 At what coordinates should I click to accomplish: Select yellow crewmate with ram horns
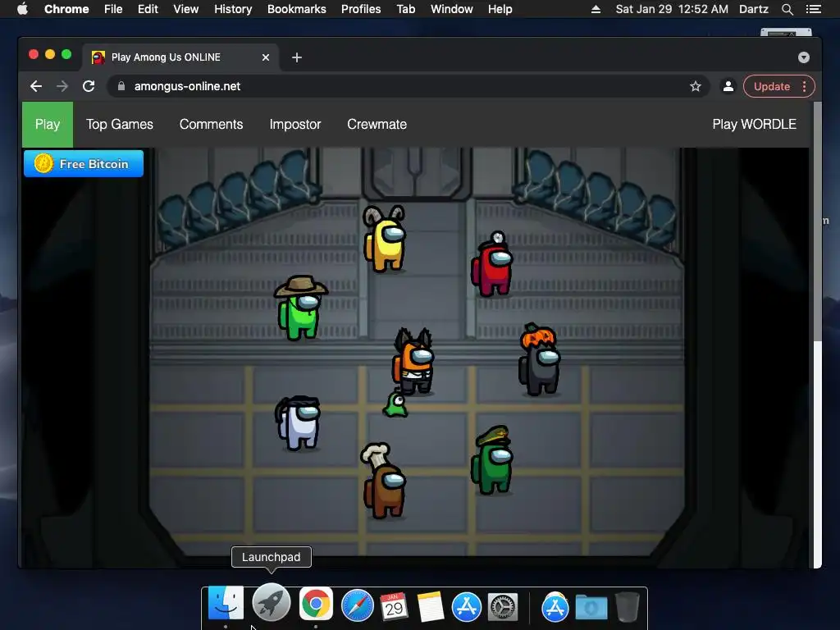point(385,239)
